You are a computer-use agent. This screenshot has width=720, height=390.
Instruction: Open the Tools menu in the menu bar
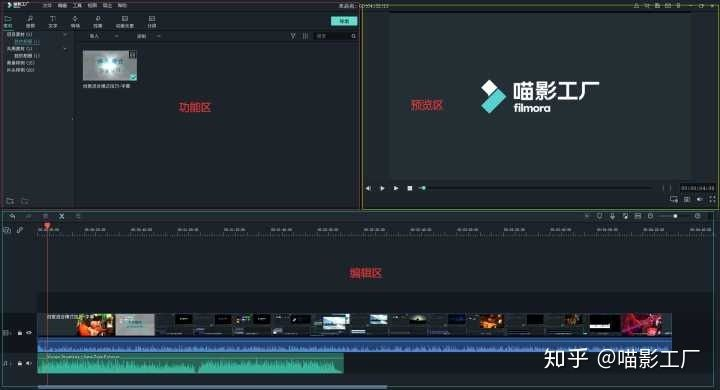[x=77, y=6]
